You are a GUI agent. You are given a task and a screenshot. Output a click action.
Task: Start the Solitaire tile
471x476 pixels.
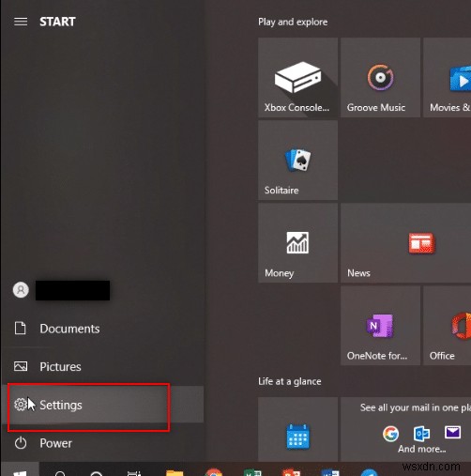pyautogui.click(x=297, y=161)
